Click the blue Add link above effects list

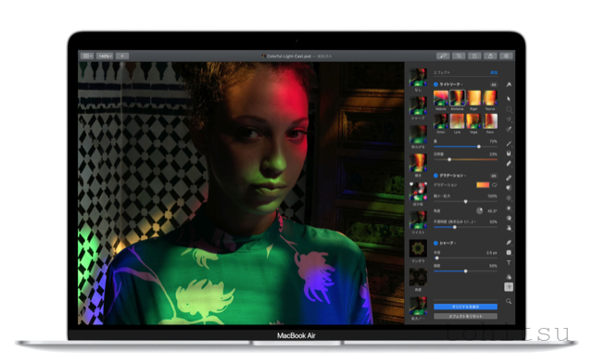click(x=494, y=72)
